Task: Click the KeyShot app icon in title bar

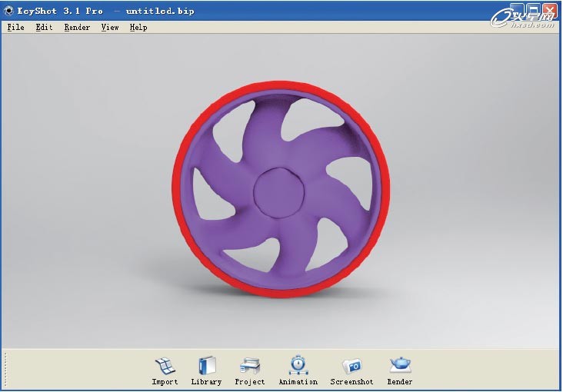Action: 8,11
